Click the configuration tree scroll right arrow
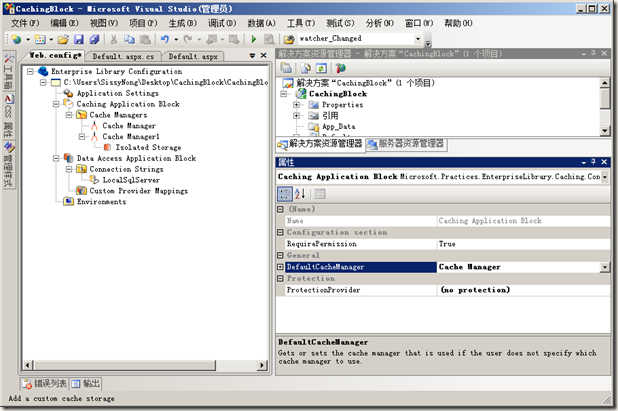 coord(262,365)
